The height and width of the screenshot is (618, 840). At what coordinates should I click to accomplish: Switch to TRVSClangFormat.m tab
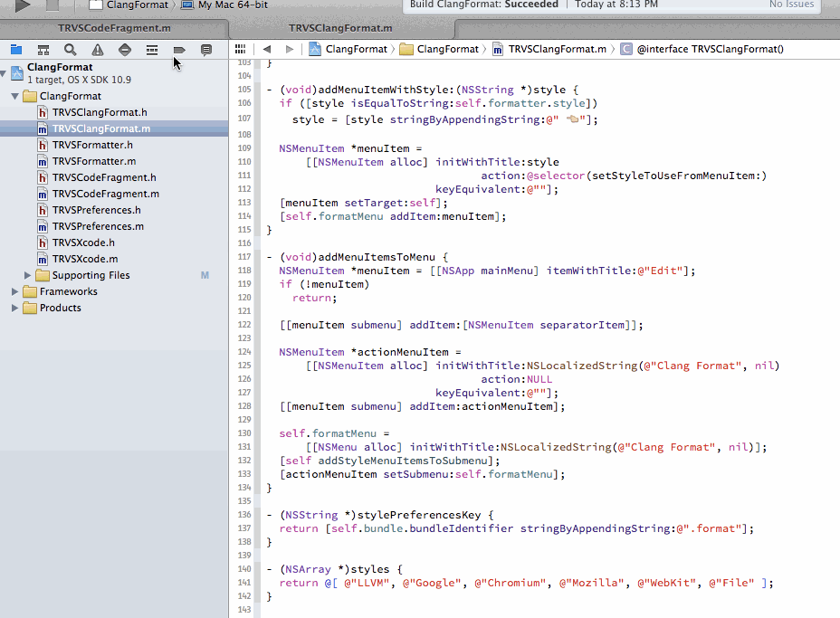(x=340, y=28)
